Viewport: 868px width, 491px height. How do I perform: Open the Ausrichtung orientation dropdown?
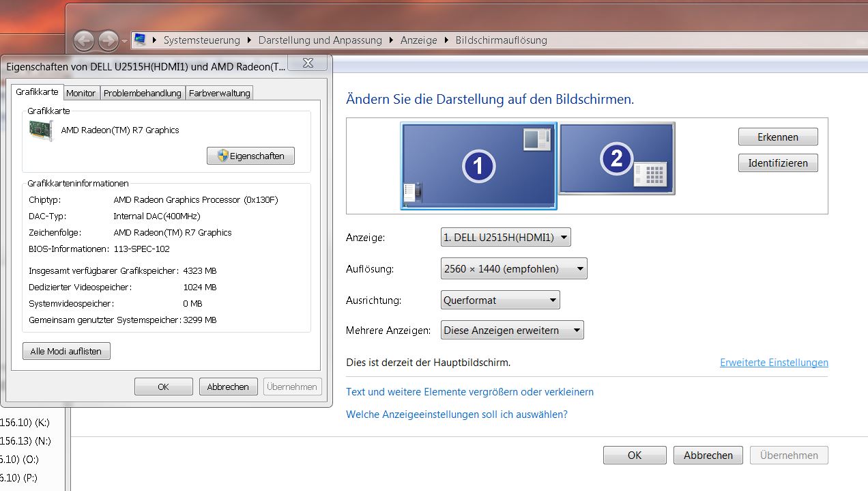pyautogui.click(x=500, y=300)
